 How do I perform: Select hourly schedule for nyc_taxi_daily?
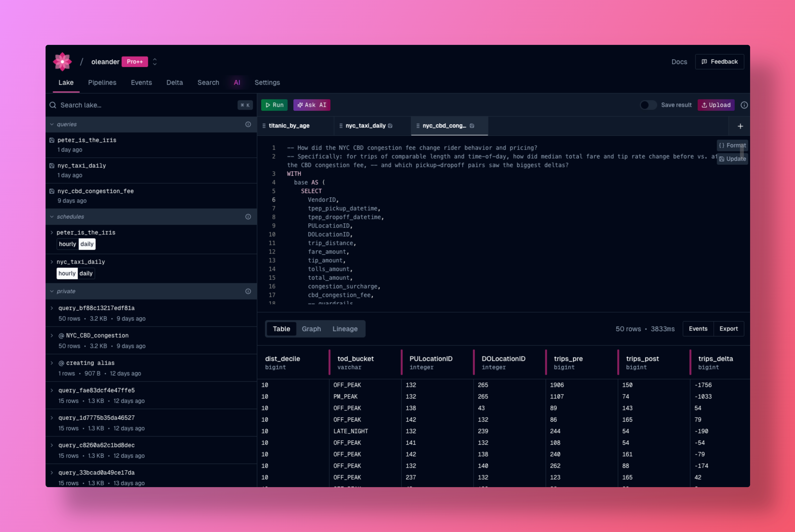coord(67,273)
